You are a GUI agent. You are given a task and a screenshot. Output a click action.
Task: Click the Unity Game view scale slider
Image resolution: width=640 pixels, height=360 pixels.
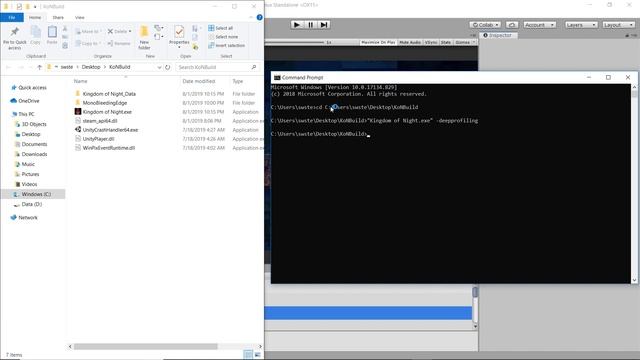point(295,42)
